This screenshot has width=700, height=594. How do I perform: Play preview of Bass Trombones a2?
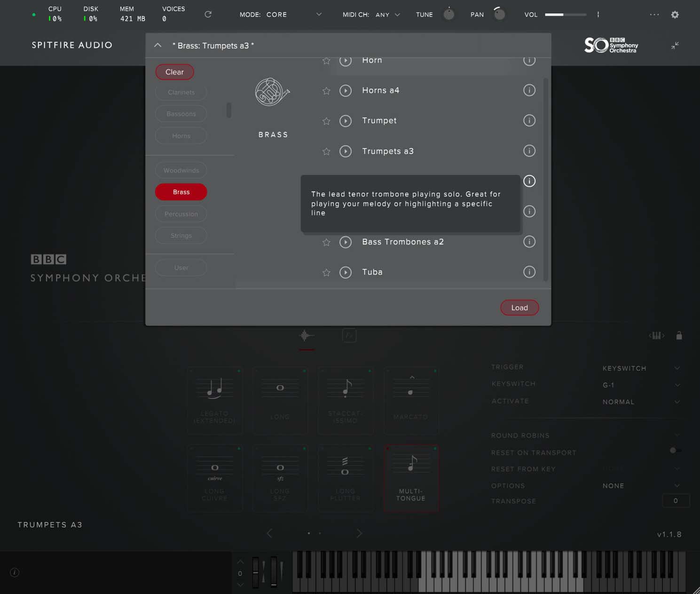pos(346,242)
